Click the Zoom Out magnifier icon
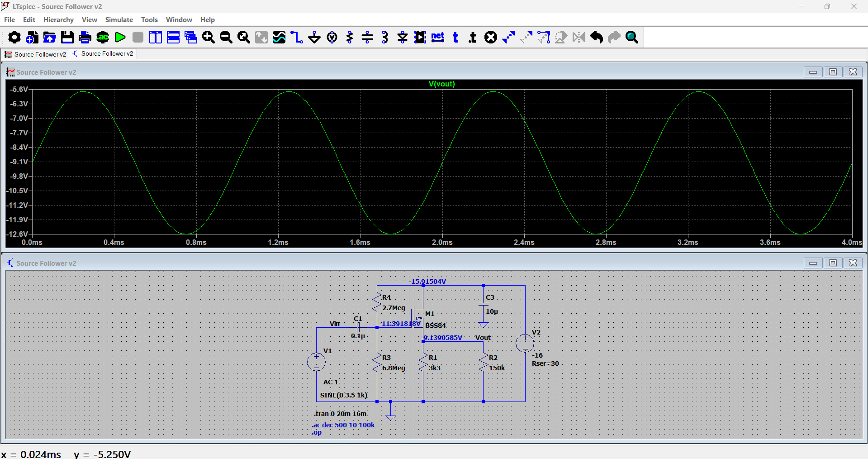Image resolution: width=868 pixels, height=459 pixels. (x=226, y=37)
